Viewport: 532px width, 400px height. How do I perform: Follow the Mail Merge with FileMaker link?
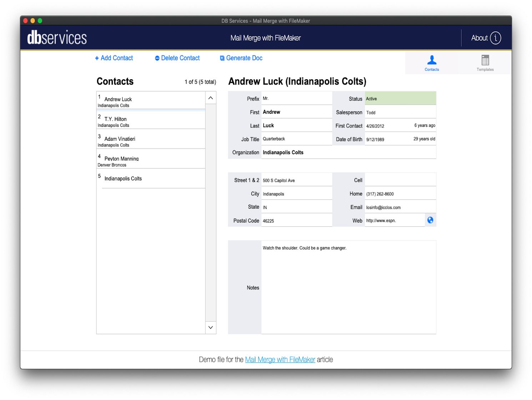coord(280,360)
